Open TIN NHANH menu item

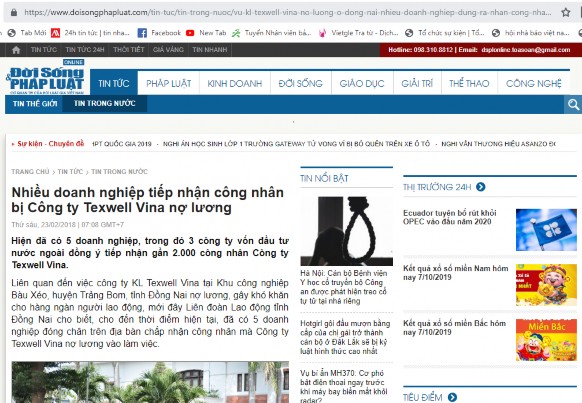point(209,50)
